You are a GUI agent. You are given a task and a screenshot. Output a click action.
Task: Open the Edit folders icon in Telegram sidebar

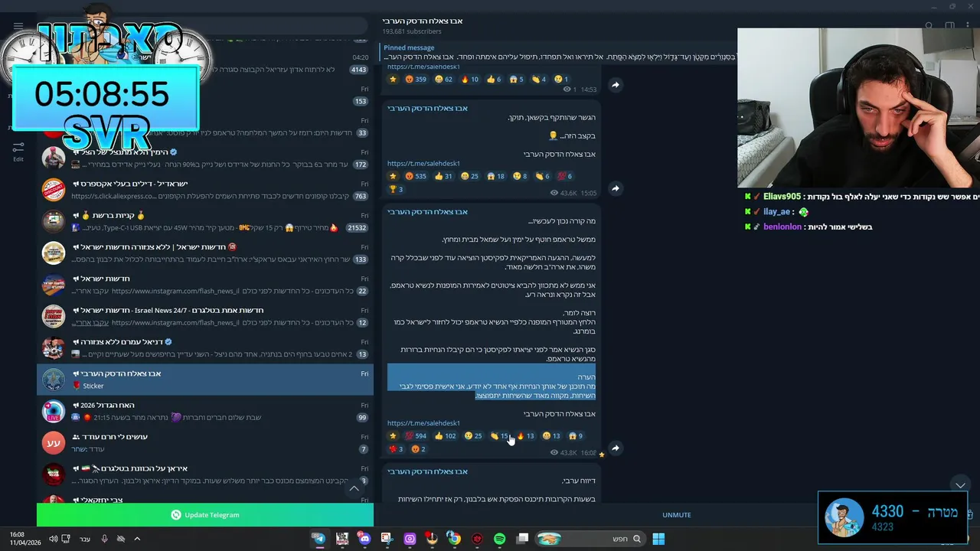coord(18,150)
